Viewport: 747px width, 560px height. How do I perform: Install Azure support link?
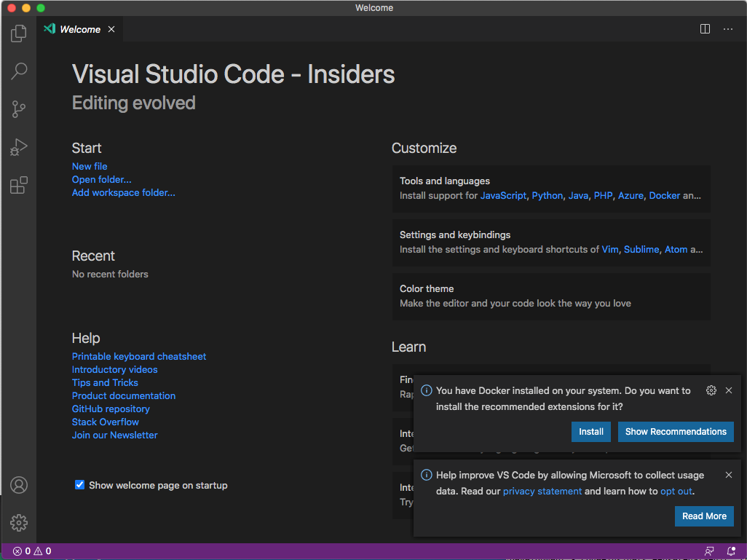[x=631, y=195]
